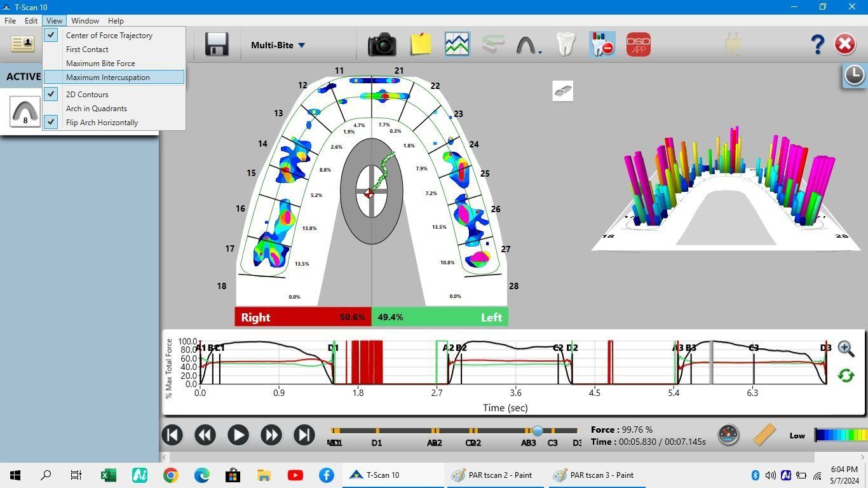Open Facebook from the taskbar
The height and width of the screenshot is (488, 868).
tap(326, 475)
